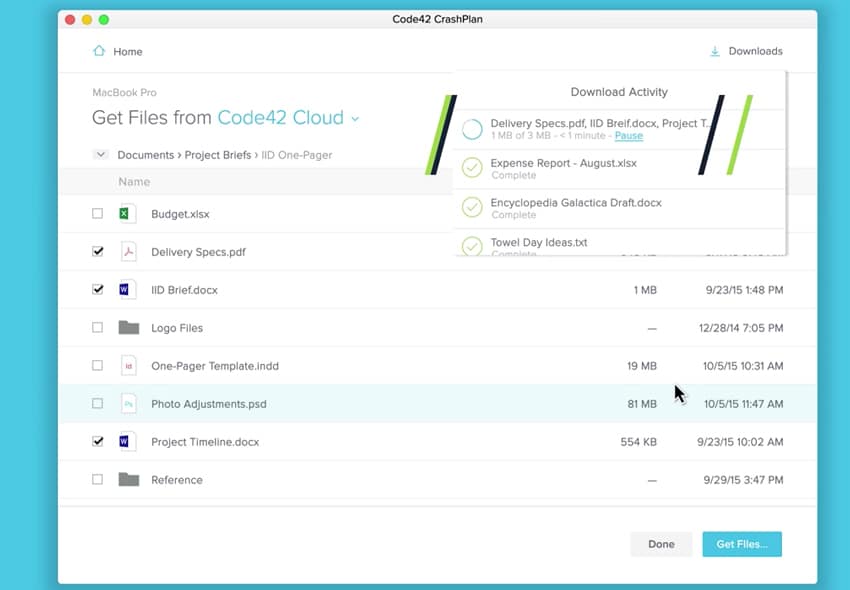This screenshot has width=850, height=590.
Task: Click the Excel icon for Budget.xlsx
Action: click(127, 214)
